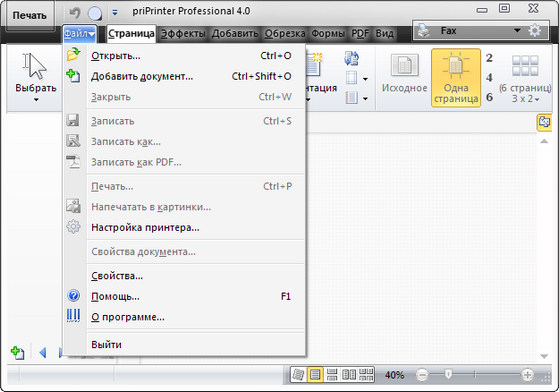
Task: Click the page rotate icon in ribbon
Action: point(352,58)
